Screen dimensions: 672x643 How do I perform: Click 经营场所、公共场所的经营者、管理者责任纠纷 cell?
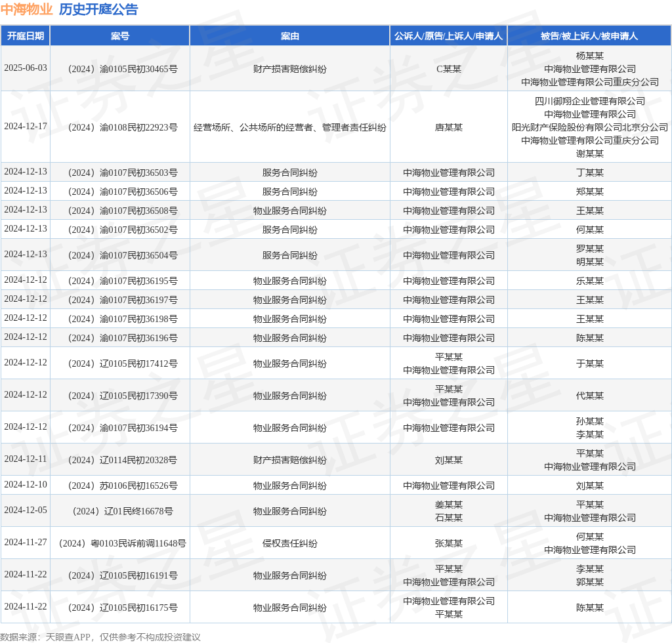[x=289, y=127]
